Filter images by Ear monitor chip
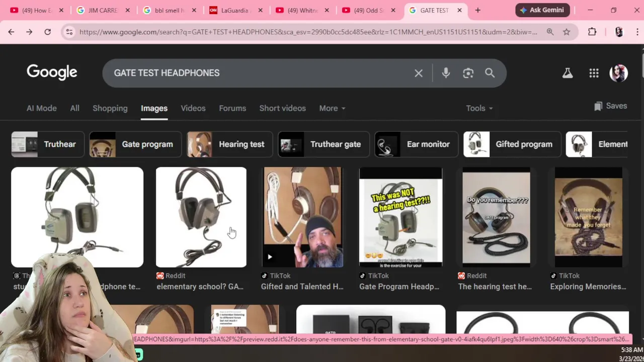Screen dimensions: 644x362 click(x=416, y=144)
